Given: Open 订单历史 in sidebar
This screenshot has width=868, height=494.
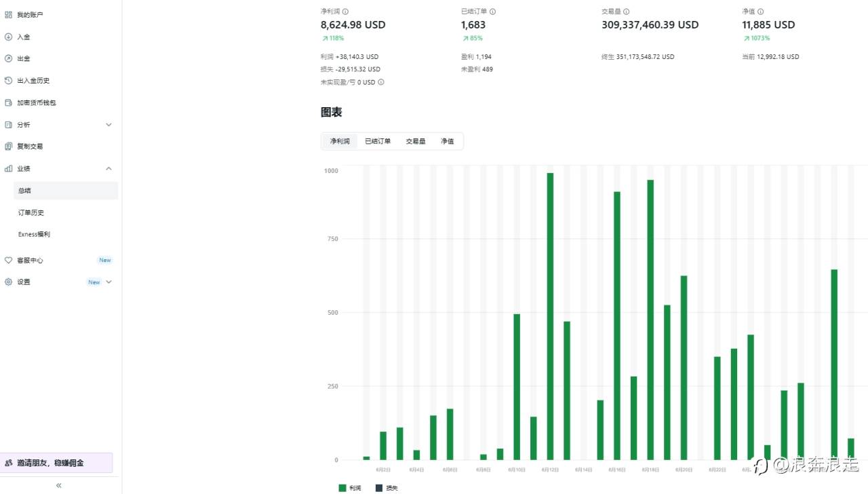Looking at the screenshot, I should point(31,212).
